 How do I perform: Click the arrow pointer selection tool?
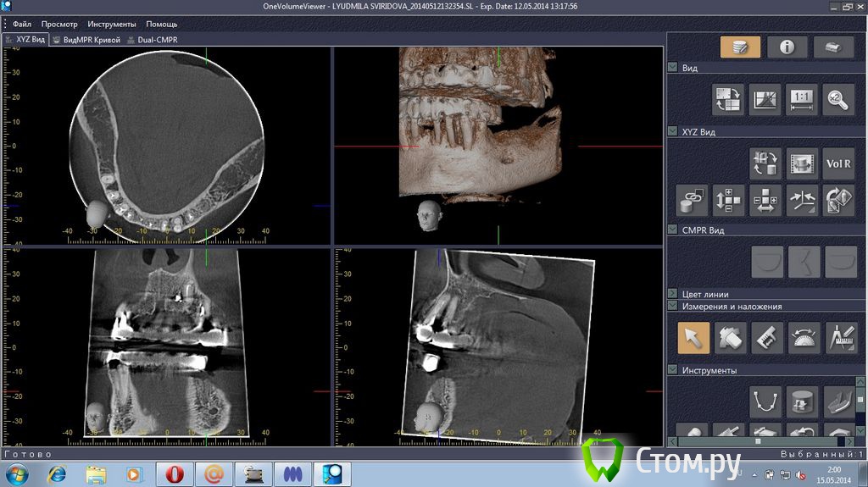click(693, 337)
